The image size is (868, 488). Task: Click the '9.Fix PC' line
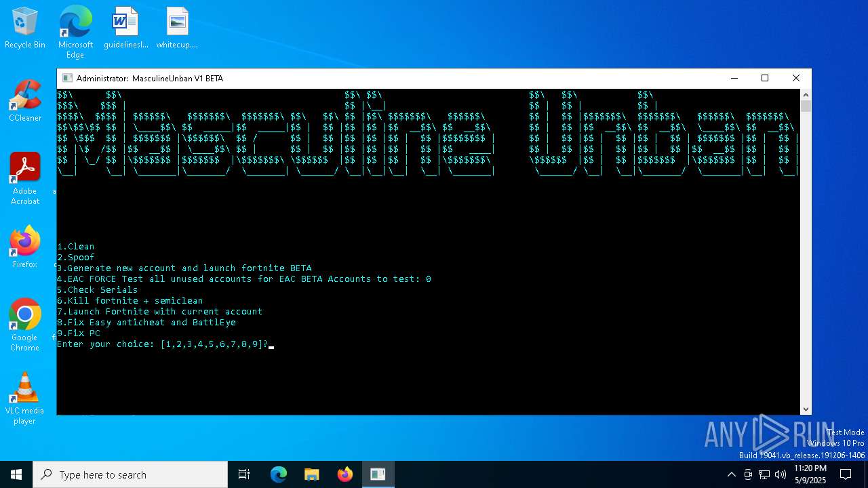click(x=79, y=333)
